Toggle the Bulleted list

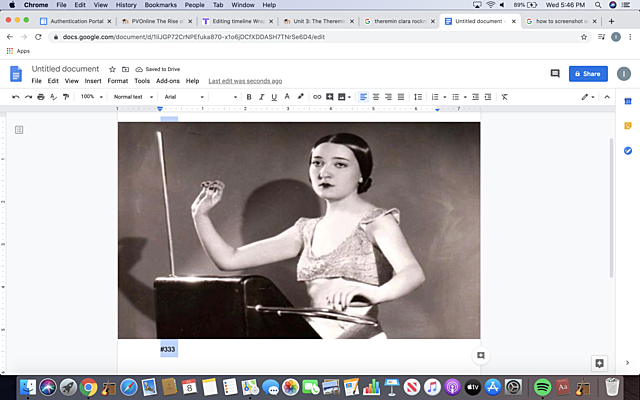[456, 97]
